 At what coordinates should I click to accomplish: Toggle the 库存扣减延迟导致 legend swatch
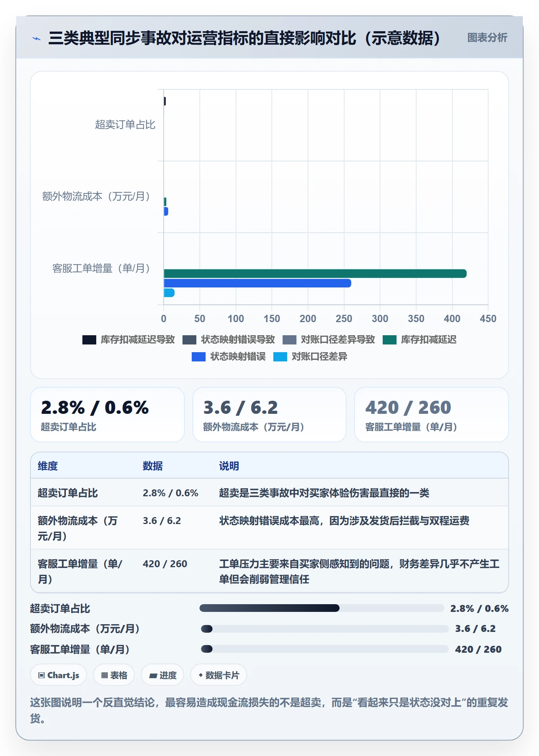click(x=89, y=340)
